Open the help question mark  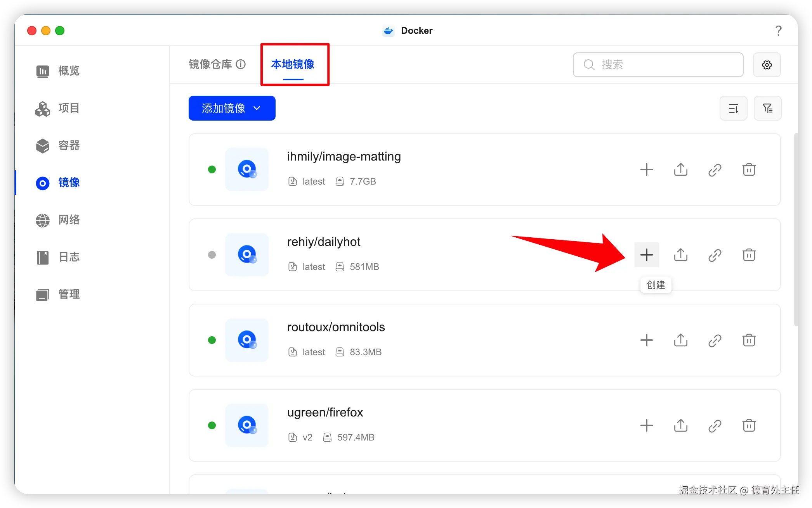pos(778,31)
